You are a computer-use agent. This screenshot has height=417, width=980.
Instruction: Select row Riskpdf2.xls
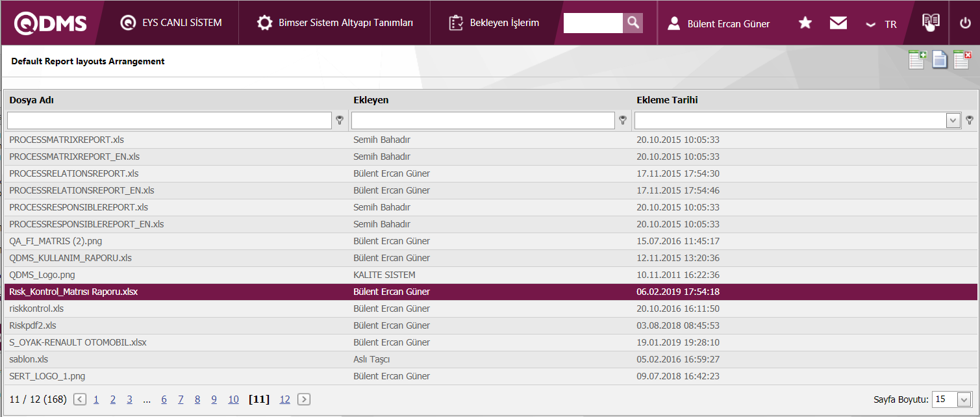pyautogui.click(x=490, y=325)
